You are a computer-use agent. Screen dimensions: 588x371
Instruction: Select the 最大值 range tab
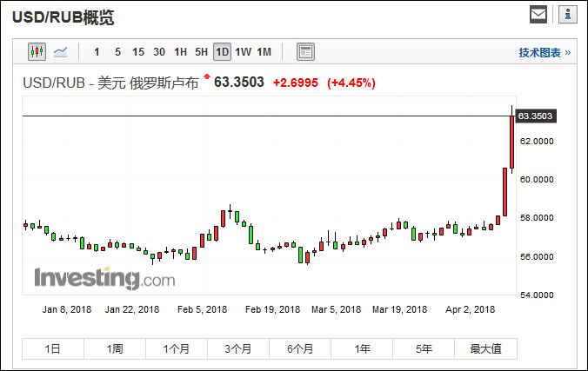[485, 349]
